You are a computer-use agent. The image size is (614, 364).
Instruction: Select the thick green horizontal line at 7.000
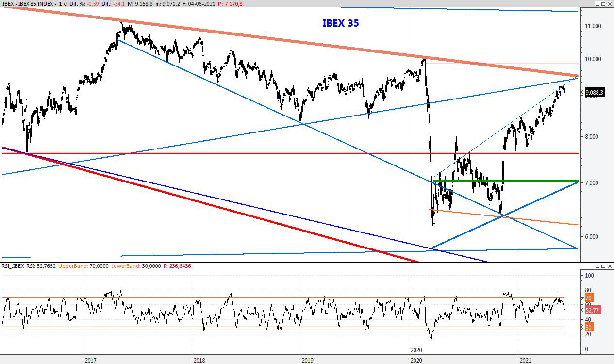tap(505, 181)
